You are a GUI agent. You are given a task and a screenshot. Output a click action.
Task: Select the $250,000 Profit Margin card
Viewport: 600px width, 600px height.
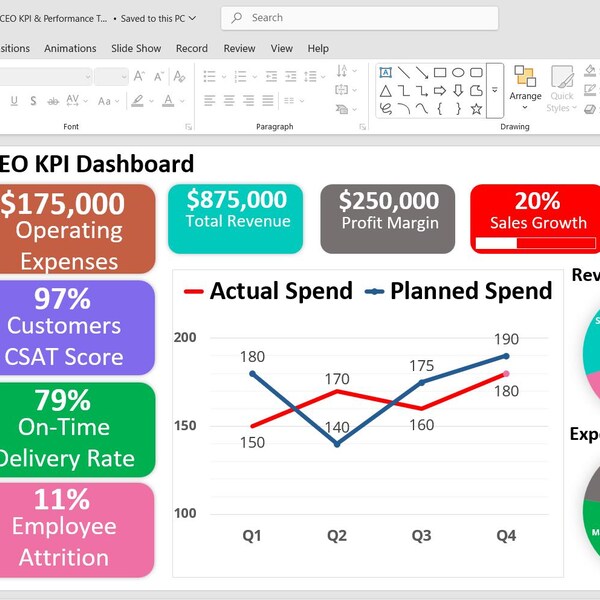pos(388,219)
